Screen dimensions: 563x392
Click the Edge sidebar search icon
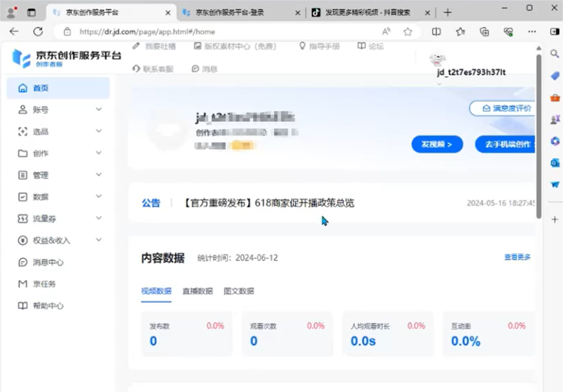point(555,54)
